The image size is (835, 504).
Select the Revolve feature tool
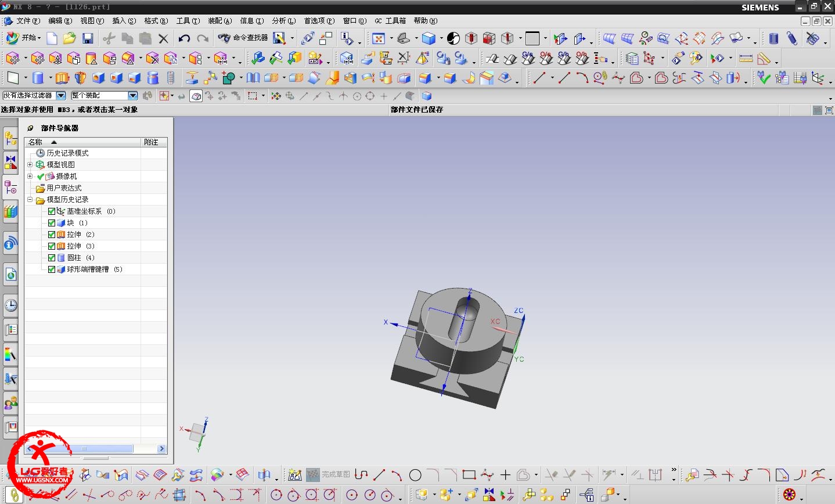click(80, 78)
